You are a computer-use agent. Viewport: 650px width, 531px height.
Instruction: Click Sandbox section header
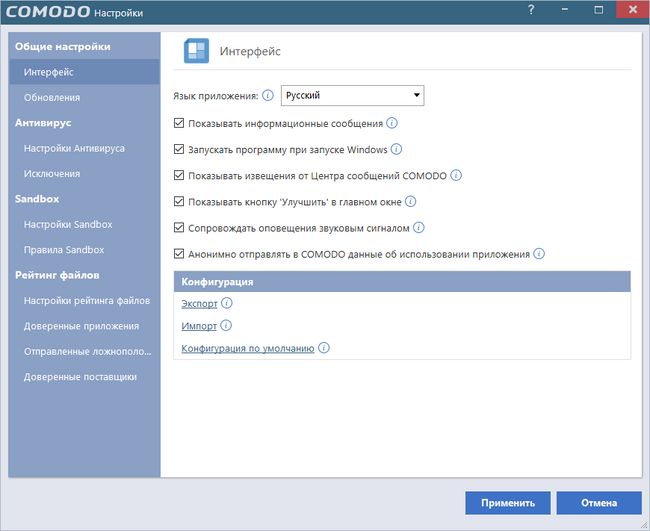click(x=37, y=199)
